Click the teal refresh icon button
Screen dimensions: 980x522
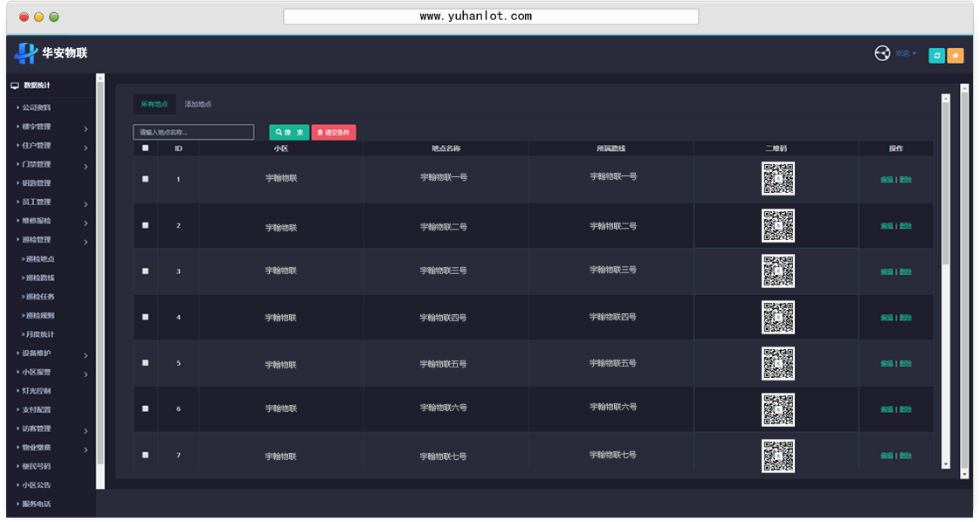coord(936,55)
